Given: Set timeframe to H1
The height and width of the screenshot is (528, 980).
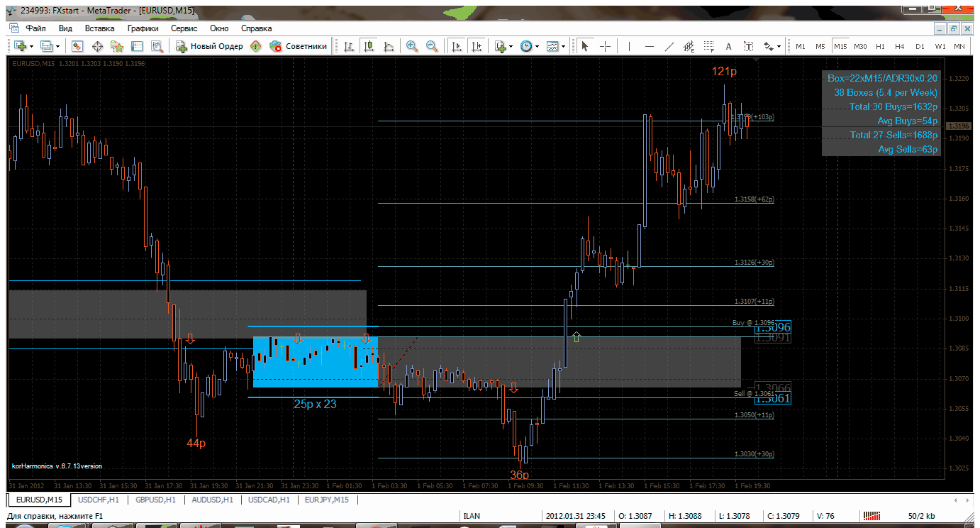Looking at the screenshot, I should (880, 46).
